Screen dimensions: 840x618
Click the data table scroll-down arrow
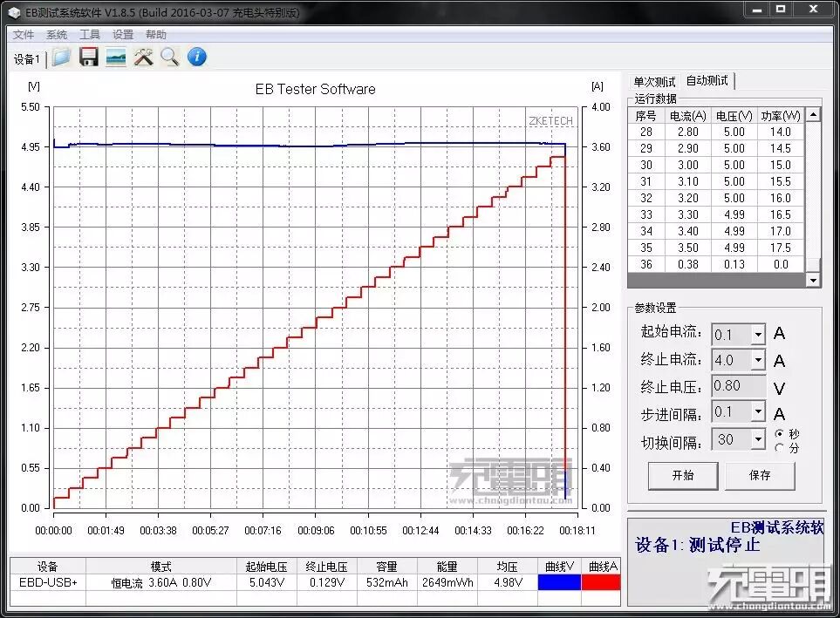click(x=813, y=280)
